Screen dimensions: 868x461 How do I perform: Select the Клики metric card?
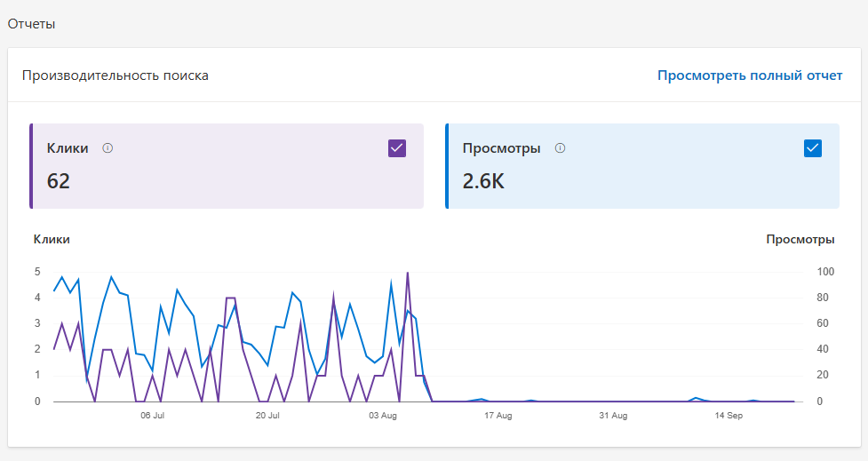click(227, 166)
